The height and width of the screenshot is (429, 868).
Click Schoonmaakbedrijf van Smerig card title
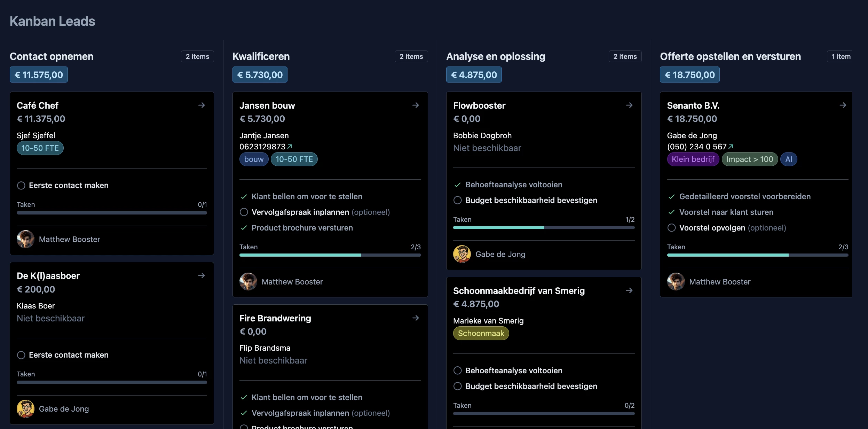tap(519, 291)
